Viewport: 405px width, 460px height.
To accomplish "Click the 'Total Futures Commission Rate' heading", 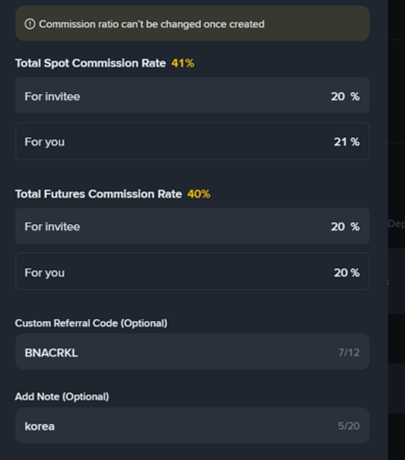I will tap(98, 194).
